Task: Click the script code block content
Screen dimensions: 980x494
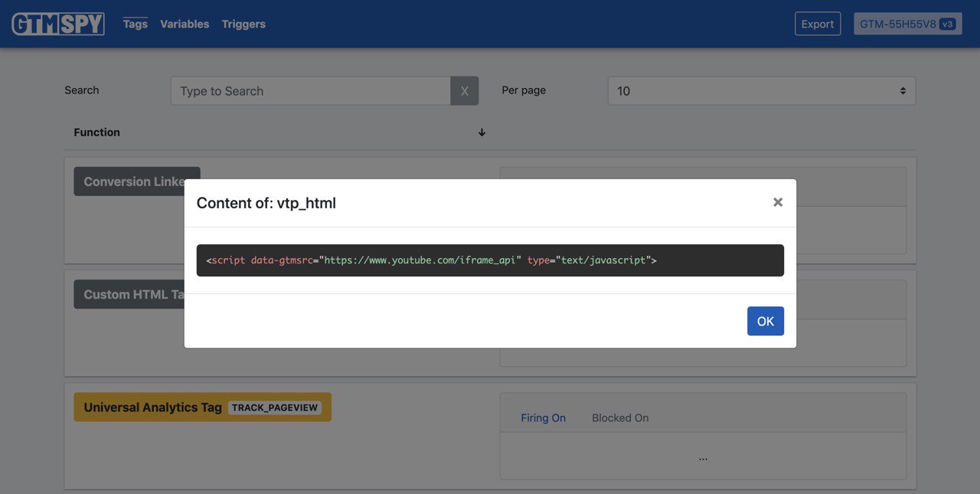Action: pyautogui.click(x=490, y=260)
